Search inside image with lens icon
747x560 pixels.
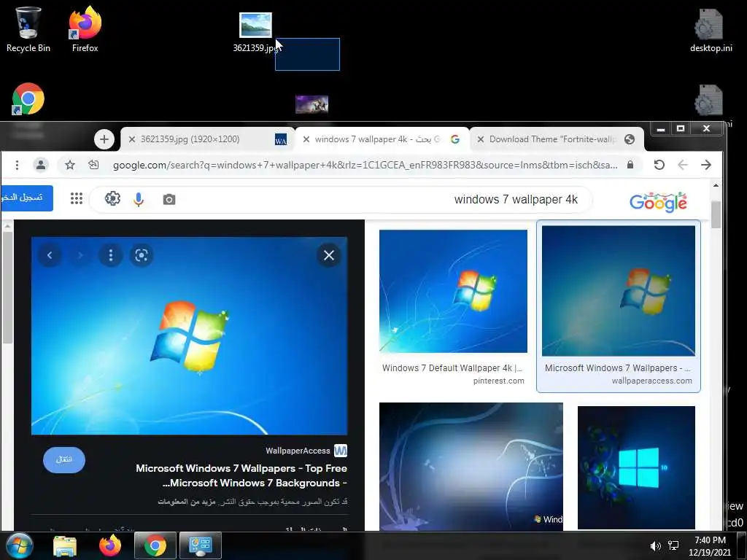pos(141,255)
